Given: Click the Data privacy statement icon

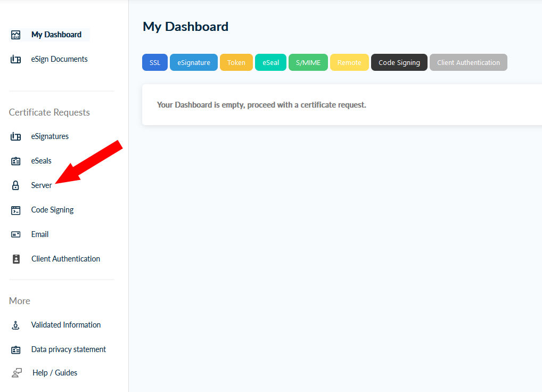Looking at the screenshot, I should click(x=15, y=349).
